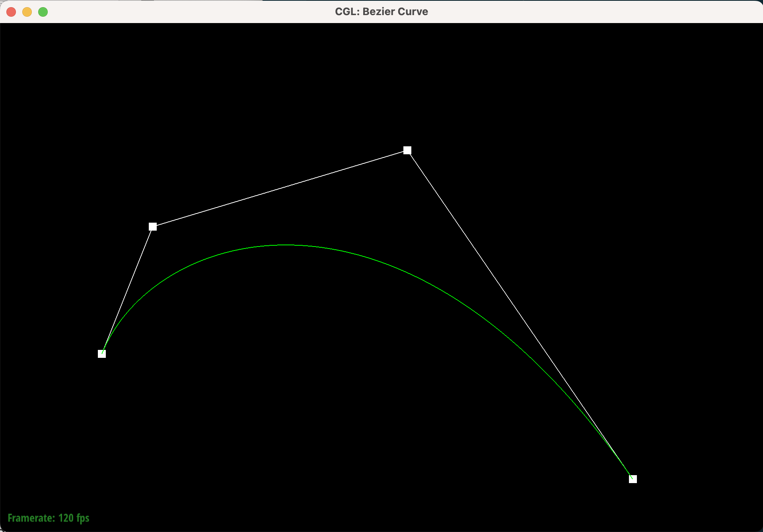Viewport: 763px width, 532px height.
Task: Click the curve's starting control point at left
Action: (x=102, y=354)
